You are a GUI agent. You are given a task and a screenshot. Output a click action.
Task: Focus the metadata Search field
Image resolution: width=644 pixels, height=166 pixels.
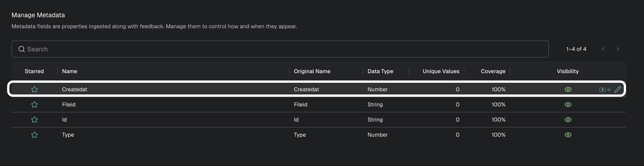point(280,49)
